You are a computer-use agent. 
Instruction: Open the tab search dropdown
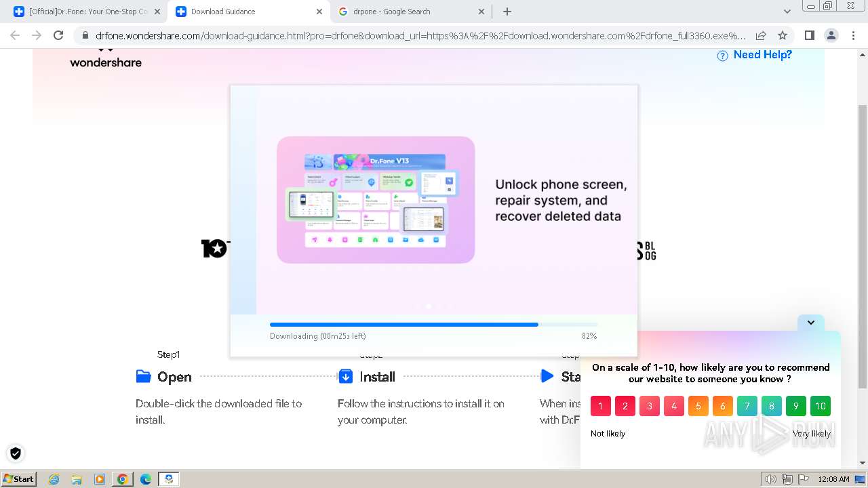[x=787, y=12]
